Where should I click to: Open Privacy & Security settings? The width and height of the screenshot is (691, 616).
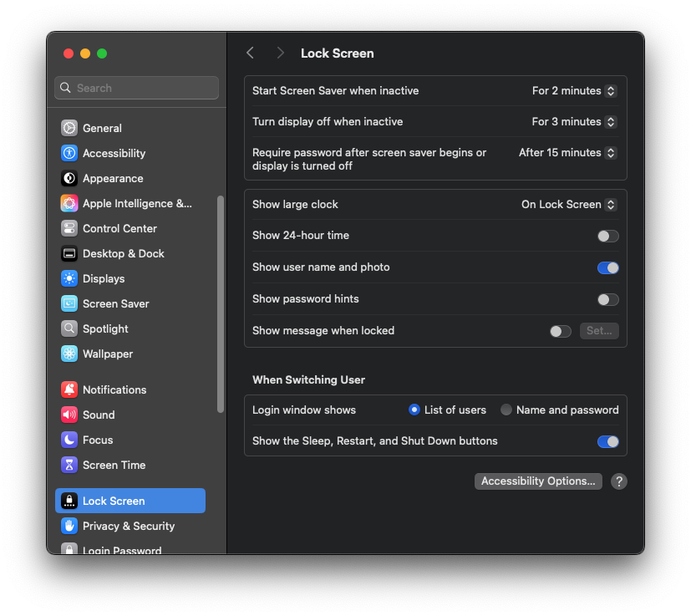click(130, 526)
